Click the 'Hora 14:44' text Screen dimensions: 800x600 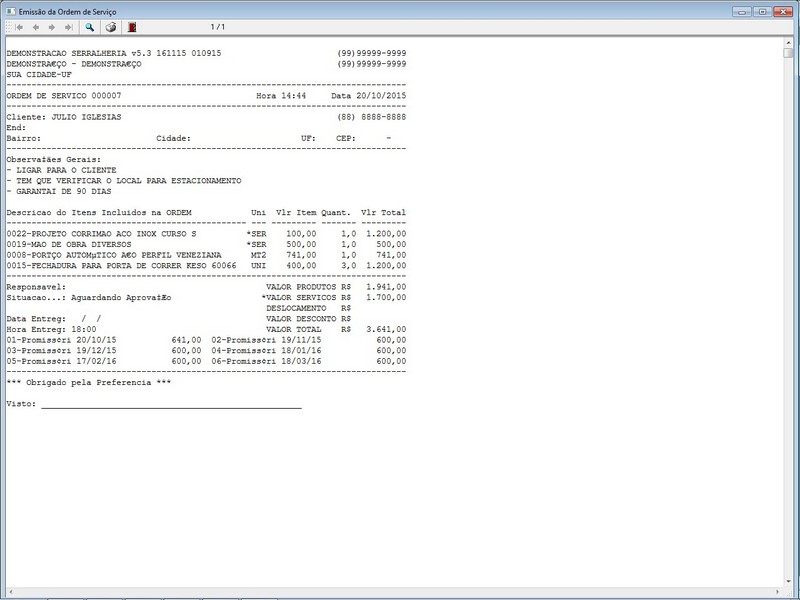(281, 95)
